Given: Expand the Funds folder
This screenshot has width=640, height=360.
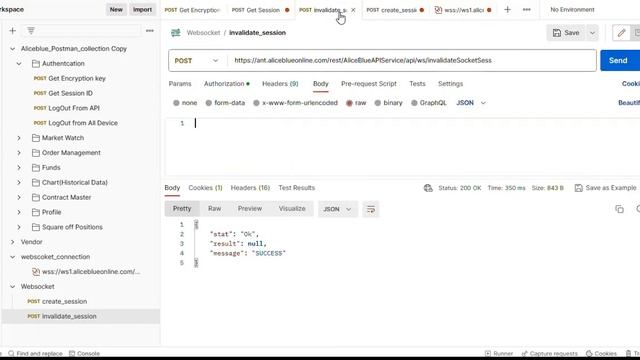Looking at the screenshot, I should (x=19, y=167).
